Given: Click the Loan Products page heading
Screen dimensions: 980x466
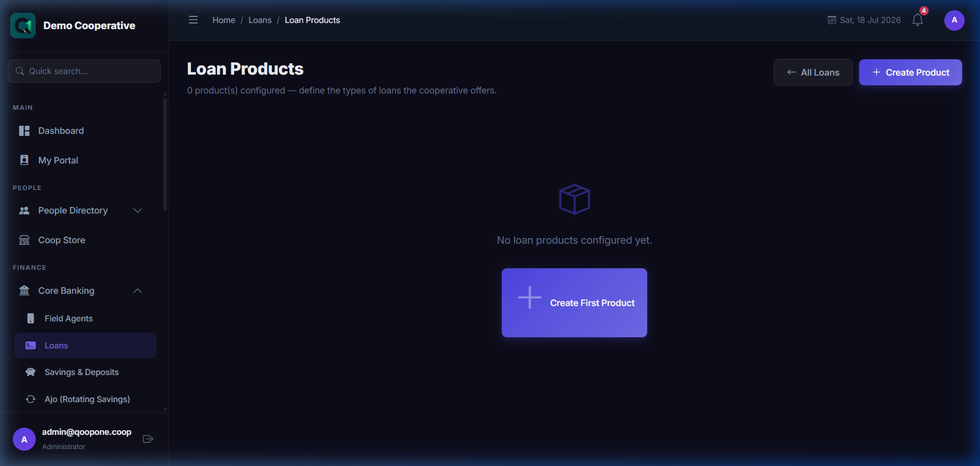Looking at the screenshot, I should point(245,69).
